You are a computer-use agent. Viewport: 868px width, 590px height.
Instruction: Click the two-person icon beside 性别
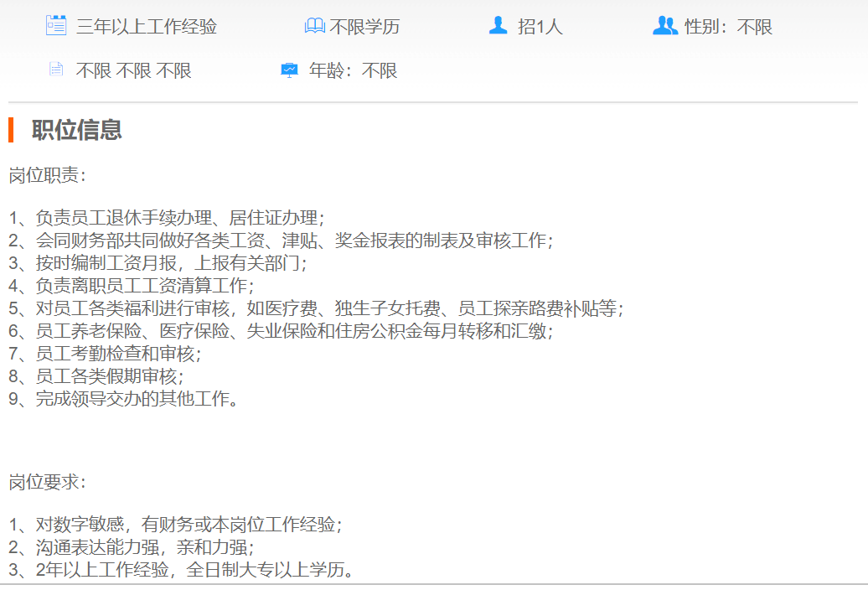[x=664, y=26]
